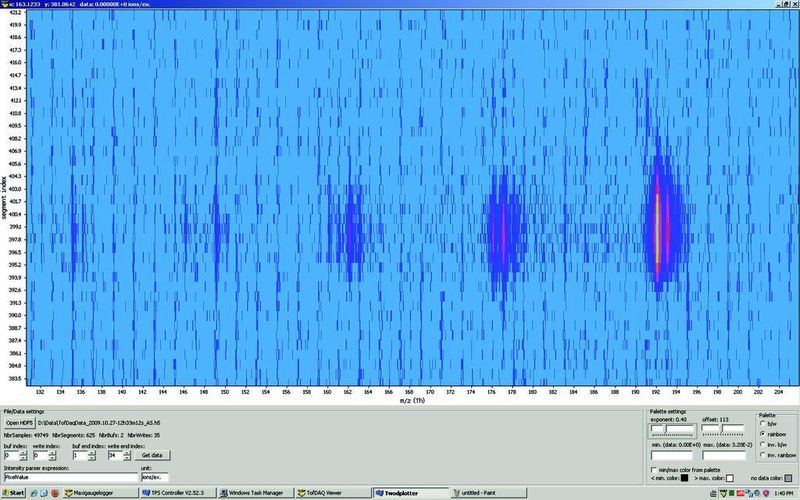
Task: Click the min. data value input field
Action: pos(672,455)
